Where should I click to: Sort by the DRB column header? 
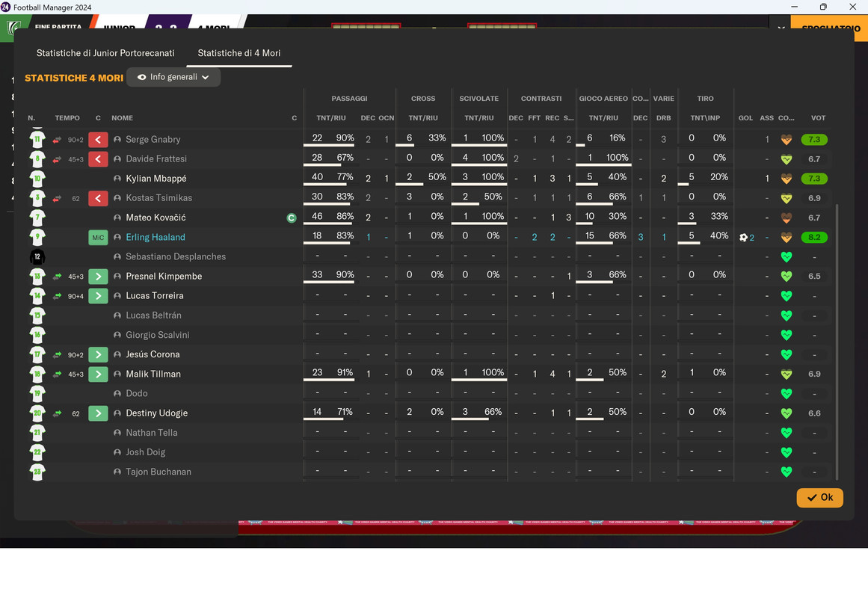tap(663, 118)
